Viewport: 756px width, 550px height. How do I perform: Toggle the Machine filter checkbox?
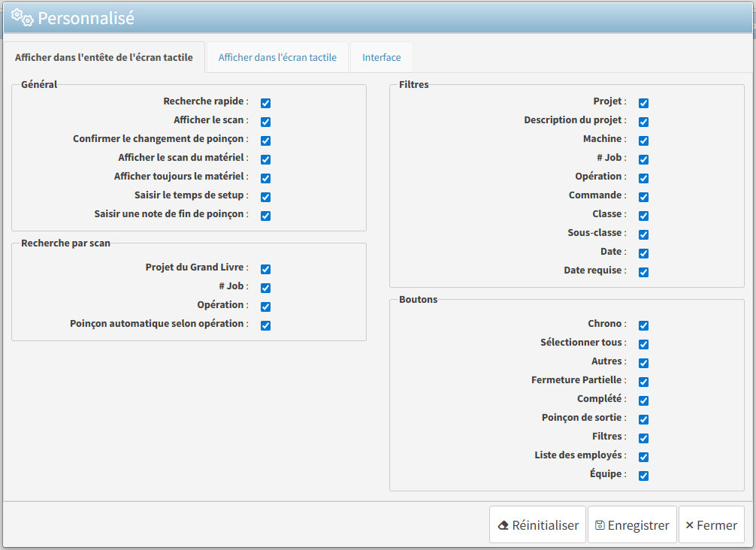643,141
